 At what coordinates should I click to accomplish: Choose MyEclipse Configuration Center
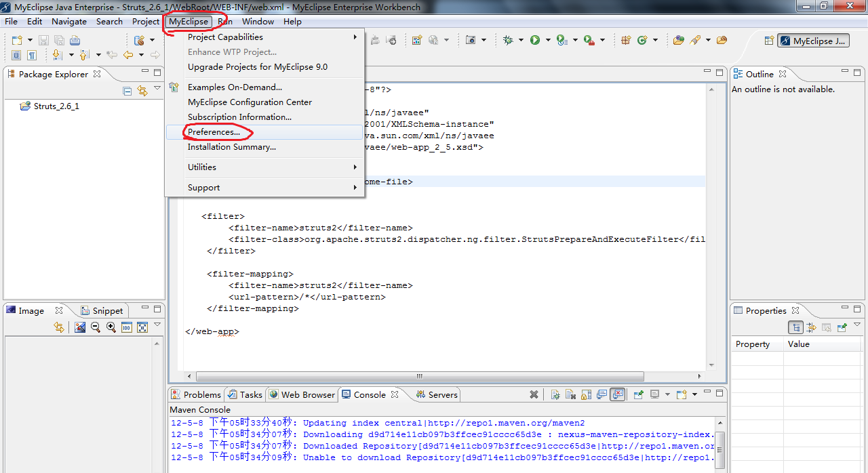[x=264, y=102]
